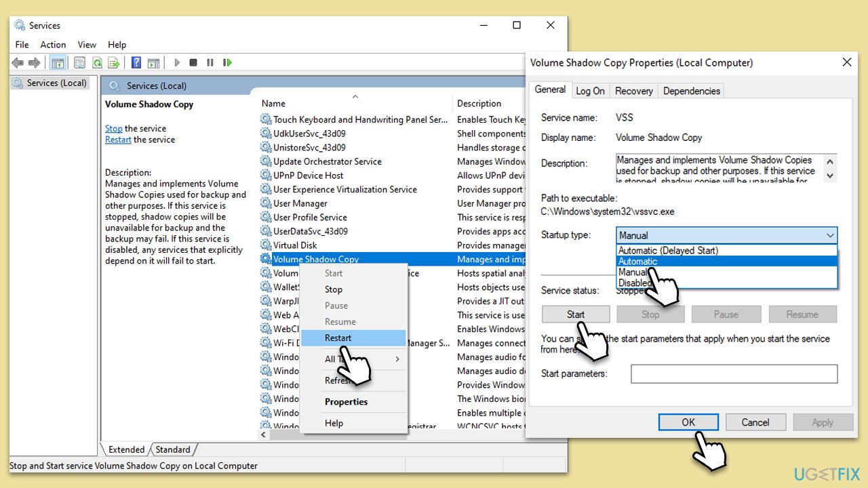
Task: Open the Properties toolbar icon
Action: click(x=79, y=62)
